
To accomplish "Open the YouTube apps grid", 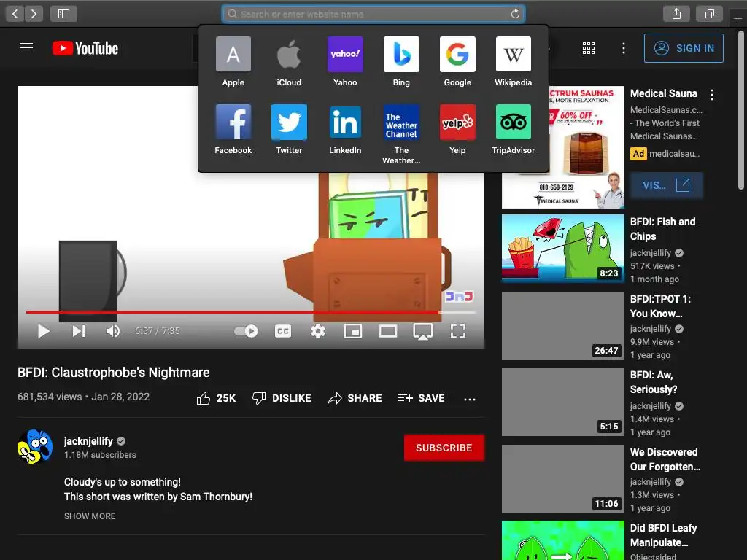I will [x=589, y=48].
